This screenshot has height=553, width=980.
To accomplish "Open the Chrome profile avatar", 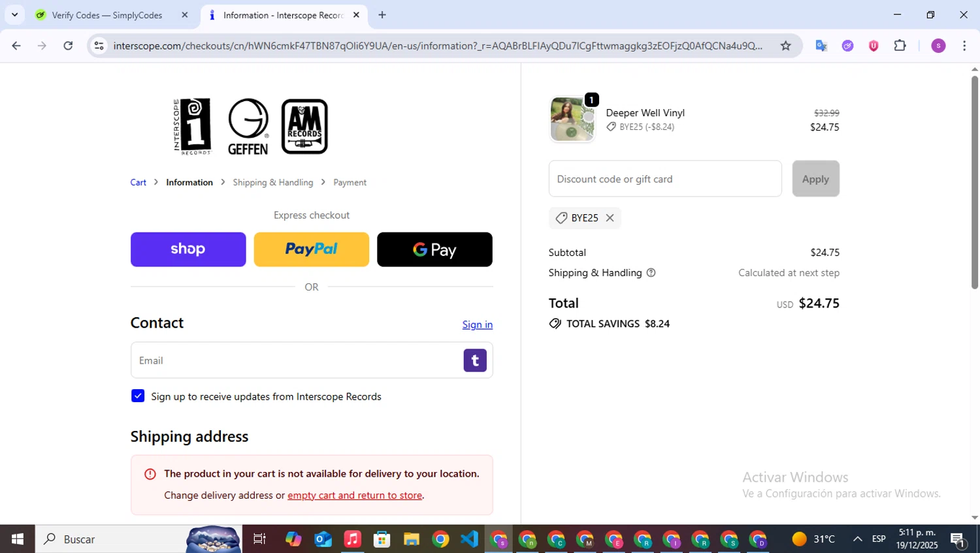I will pyautogui.click(x=938, y=46).
